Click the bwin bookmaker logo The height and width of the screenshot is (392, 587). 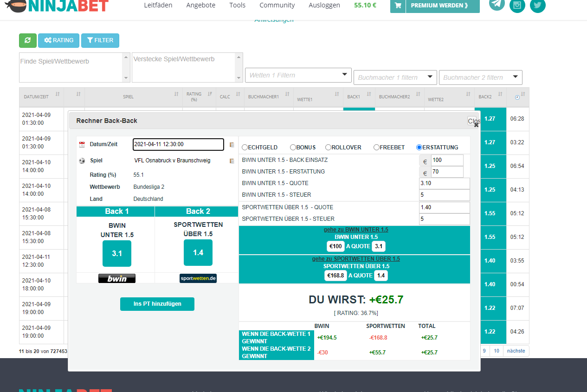(116, 278)
